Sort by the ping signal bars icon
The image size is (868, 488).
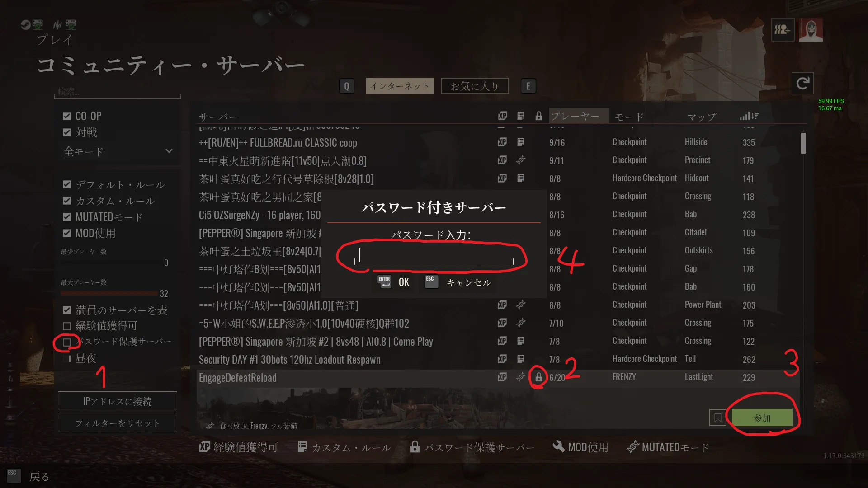tap(749, 116)
